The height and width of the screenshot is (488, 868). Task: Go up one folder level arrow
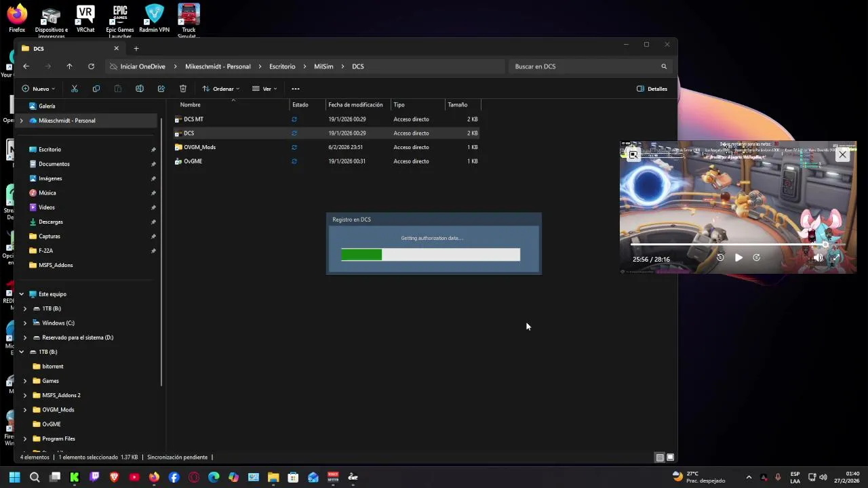coord(69,66)
